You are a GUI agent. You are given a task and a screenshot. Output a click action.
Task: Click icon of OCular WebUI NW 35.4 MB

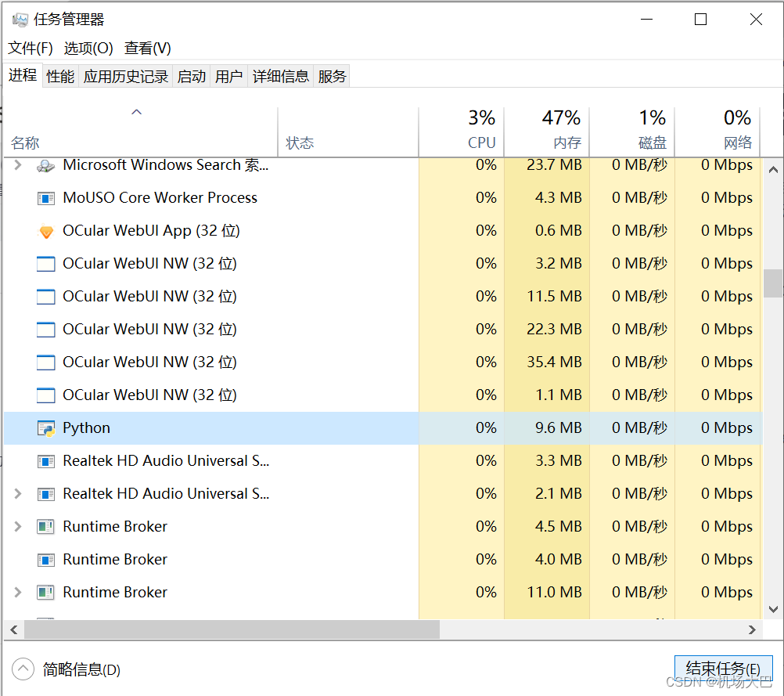click(x=46, y=362)
